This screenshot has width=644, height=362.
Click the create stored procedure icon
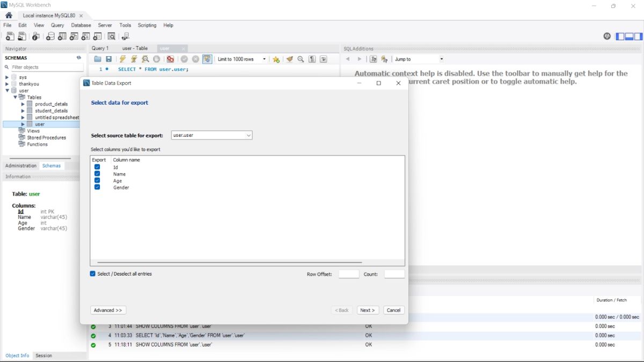86,36
